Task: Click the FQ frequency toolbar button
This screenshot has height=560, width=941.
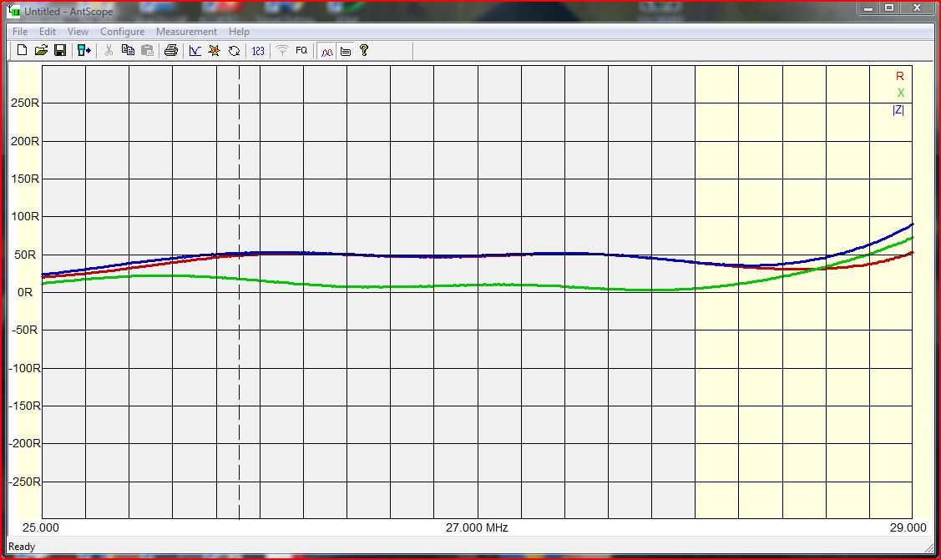Action: coord(301,51)
